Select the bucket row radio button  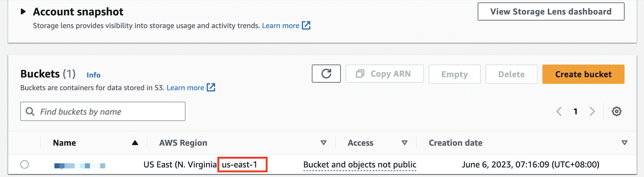(24, 164)
